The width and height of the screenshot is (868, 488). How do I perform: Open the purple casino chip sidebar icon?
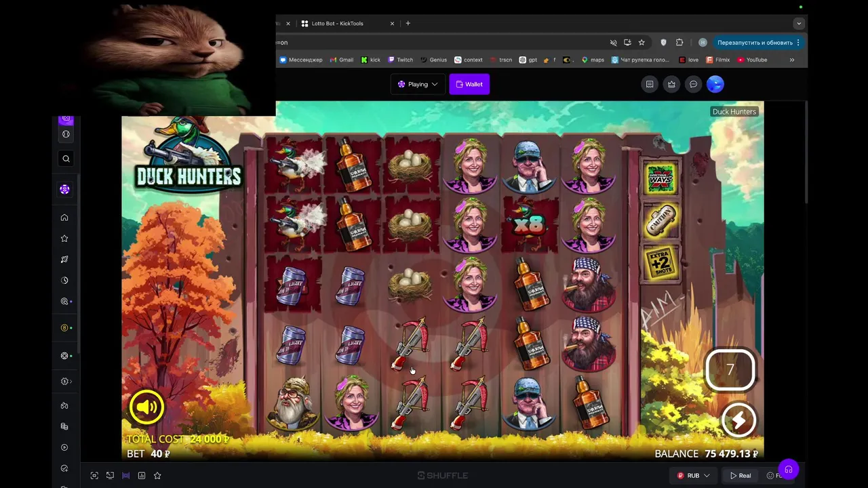(x=64, y=190)
